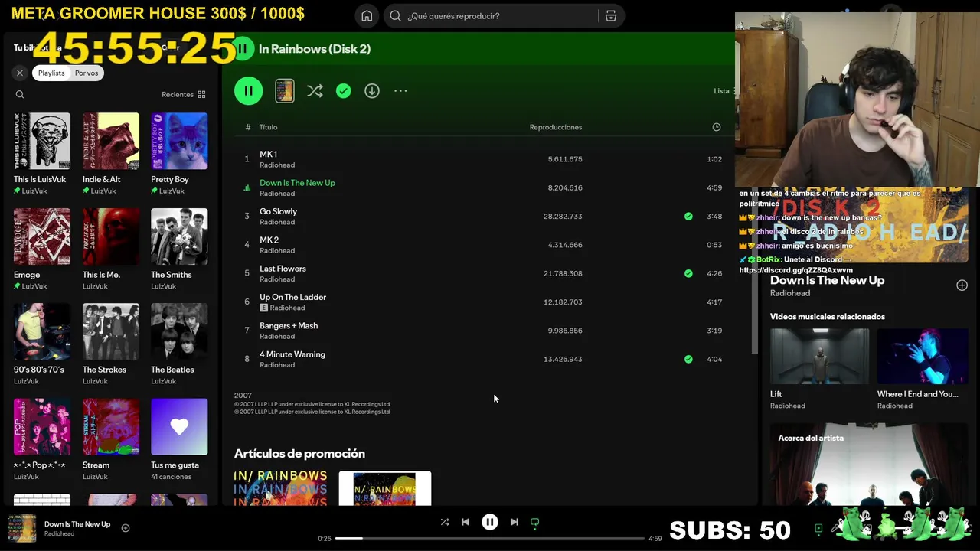Open the Indie & Alt playlist

point(111,154)
